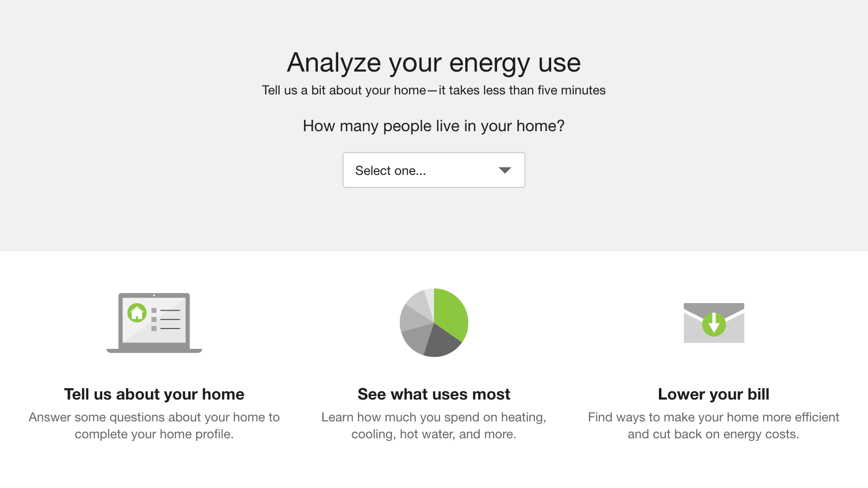
Task: Click the green arrow inside the envelope
Action: coord(714,325)
